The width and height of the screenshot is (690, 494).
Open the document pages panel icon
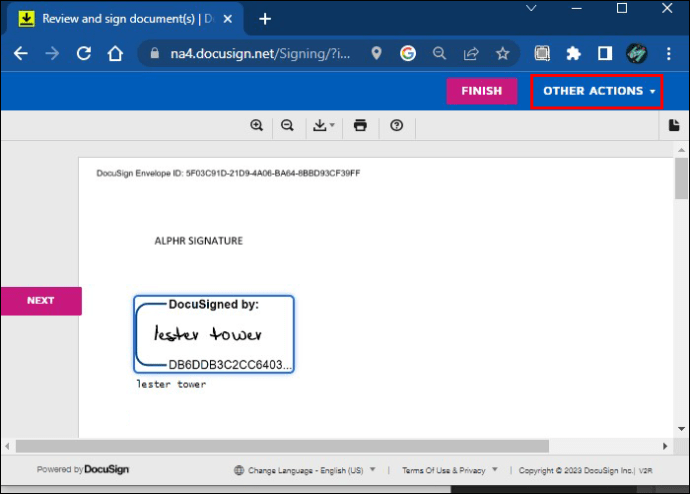pos(674,125)
